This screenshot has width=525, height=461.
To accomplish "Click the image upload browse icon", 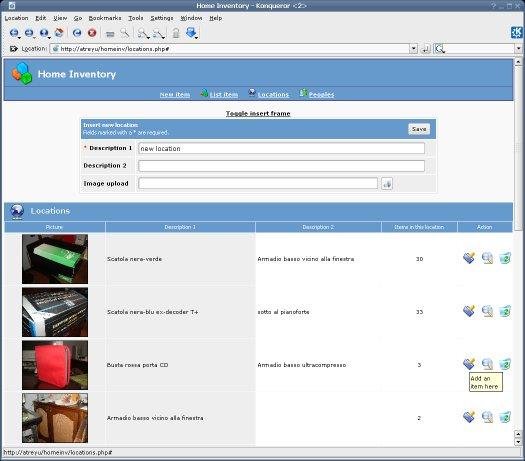I will click(x=387, y=183).
